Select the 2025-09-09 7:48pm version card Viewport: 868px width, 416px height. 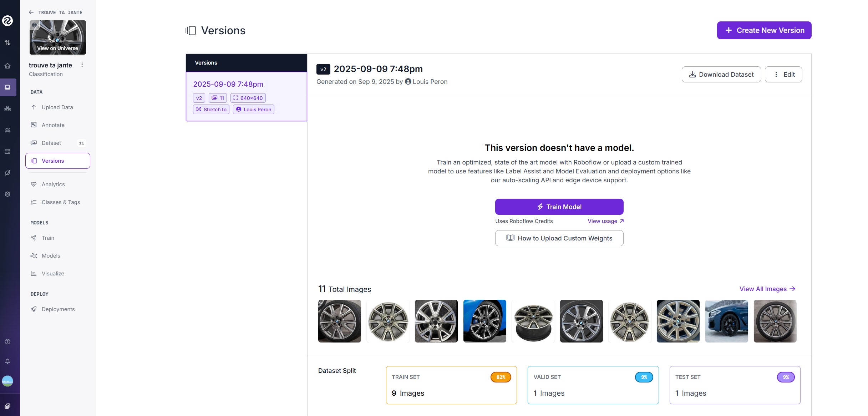point(246,96)
